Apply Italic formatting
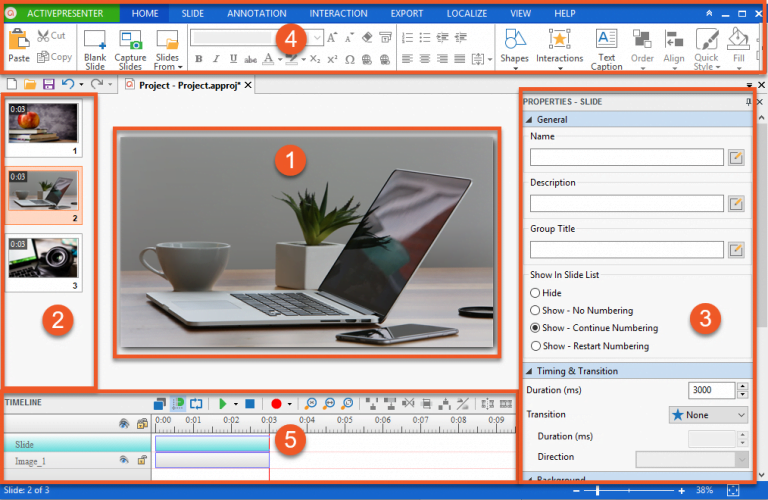 [216, 59]
